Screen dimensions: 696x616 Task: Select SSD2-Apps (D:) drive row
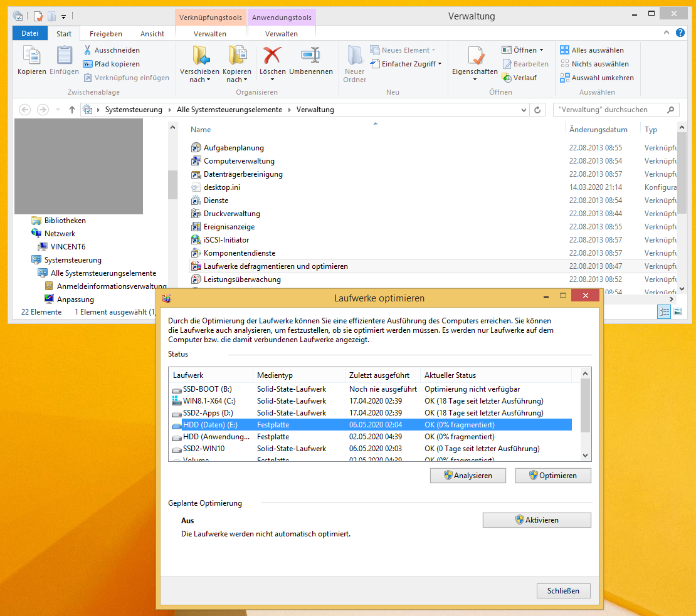[x=371, y=413]
